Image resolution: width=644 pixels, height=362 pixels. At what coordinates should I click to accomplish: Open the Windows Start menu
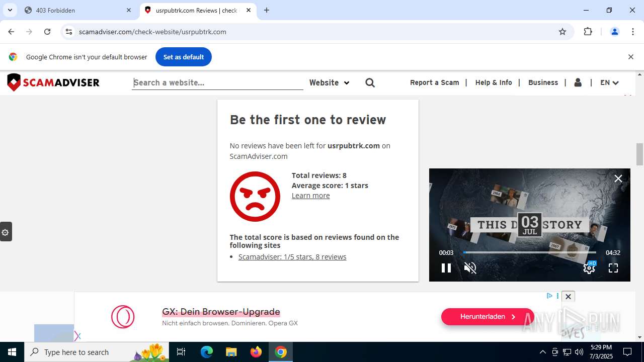(12, 352)
